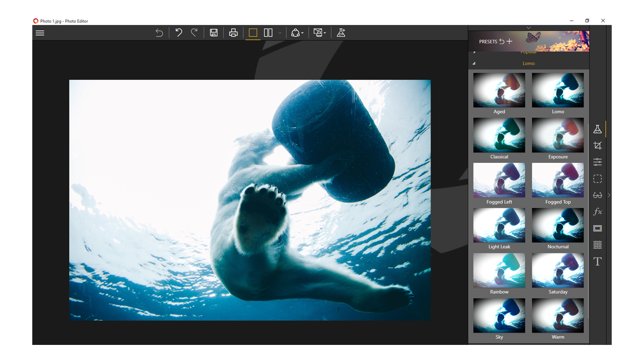Open the hamburger main menu
This screenshot has width=644, height=362.
(40, 33)
